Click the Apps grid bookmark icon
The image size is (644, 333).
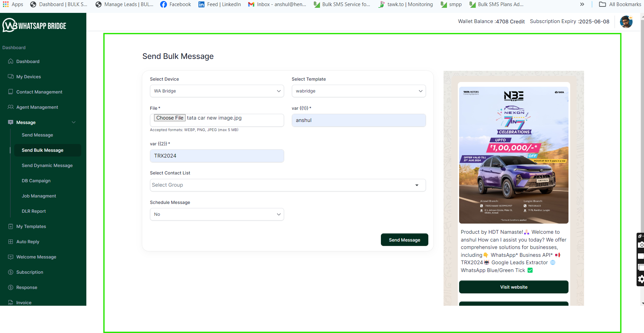(x=6, y=4)
